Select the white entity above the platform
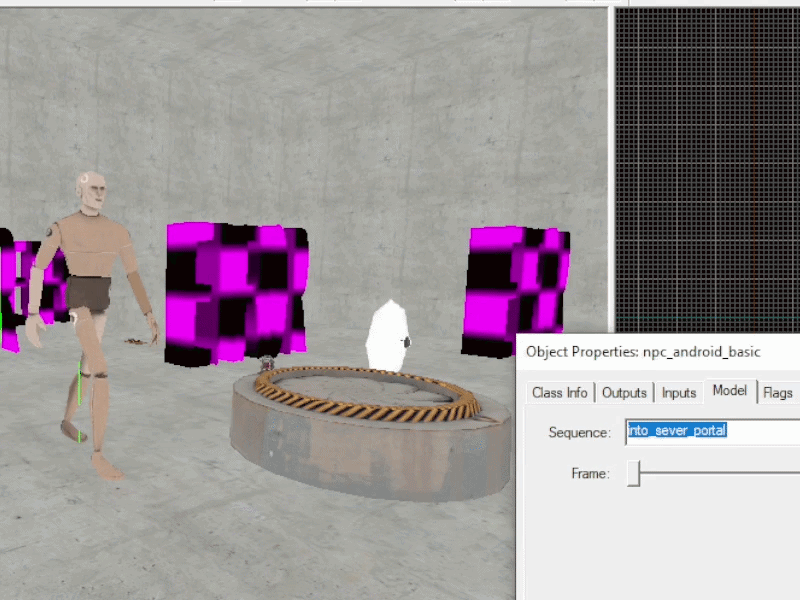Image resolution: width=800 pixels, height=600 pixels. tap(389, 334)
